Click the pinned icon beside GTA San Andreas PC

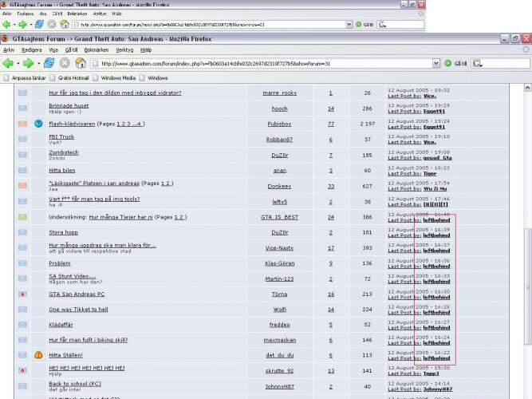pos(22,294)
